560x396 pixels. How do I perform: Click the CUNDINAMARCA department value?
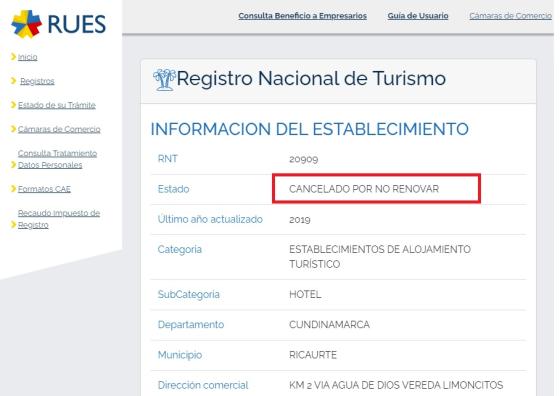point(329,325)
